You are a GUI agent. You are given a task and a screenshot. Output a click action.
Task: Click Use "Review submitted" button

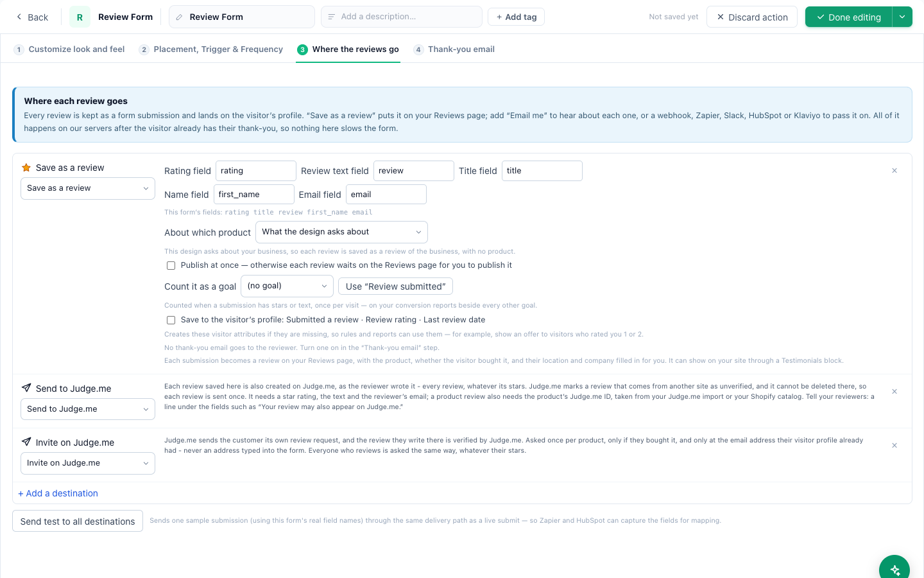(x=395, y=286)
